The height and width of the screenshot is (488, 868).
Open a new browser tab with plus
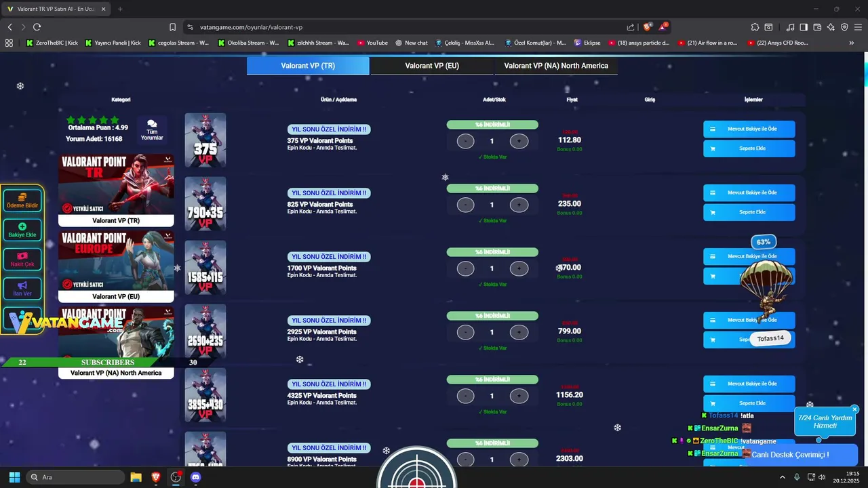pyautogui.click(x=120, y=9)
